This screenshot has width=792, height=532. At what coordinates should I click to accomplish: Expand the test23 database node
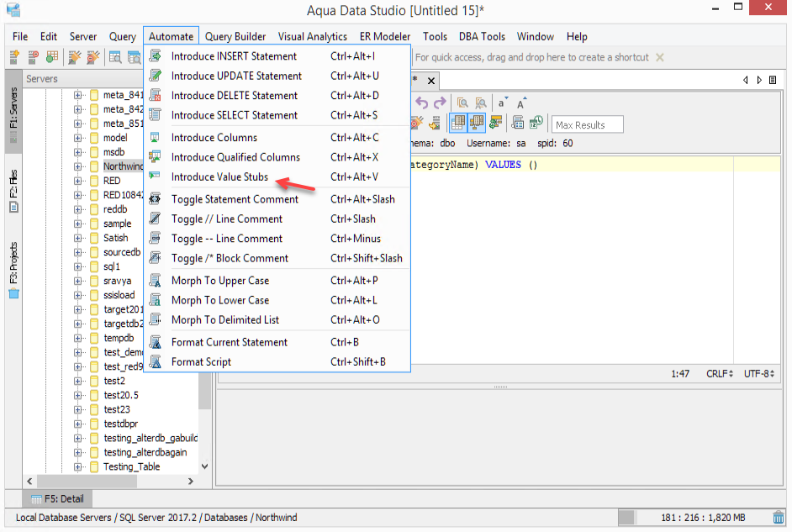(x=78, y=409)
